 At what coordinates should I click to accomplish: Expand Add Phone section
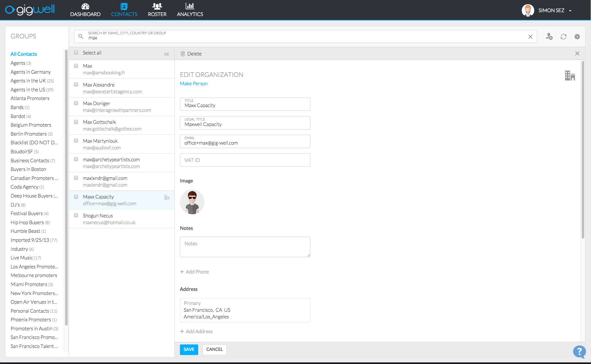point(194,272)
